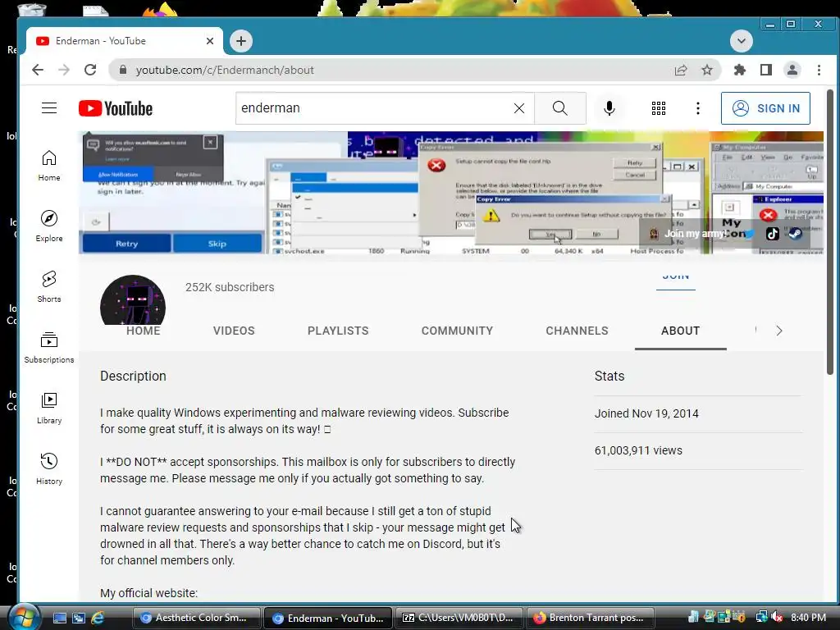This screenshot has width=840, height=630.
Task: Open YouTube settings three-dot menu
Action: click(697, 108)
